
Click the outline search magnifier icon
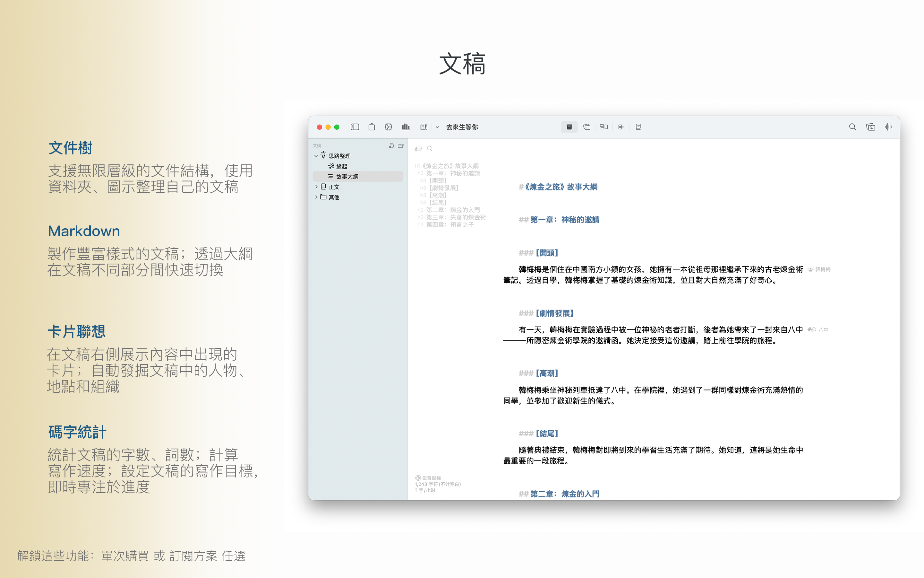coord(430,149)
